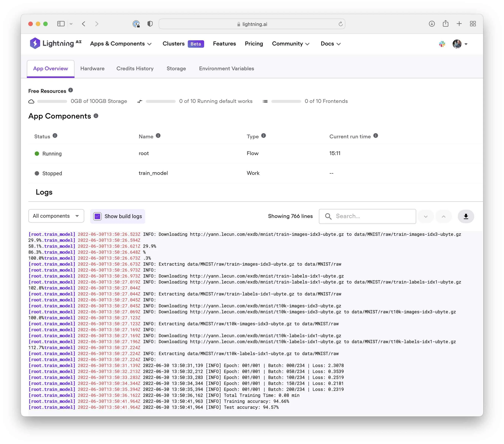Jump to the next search match arrow

pyautogui.click(x=425, y=216)
